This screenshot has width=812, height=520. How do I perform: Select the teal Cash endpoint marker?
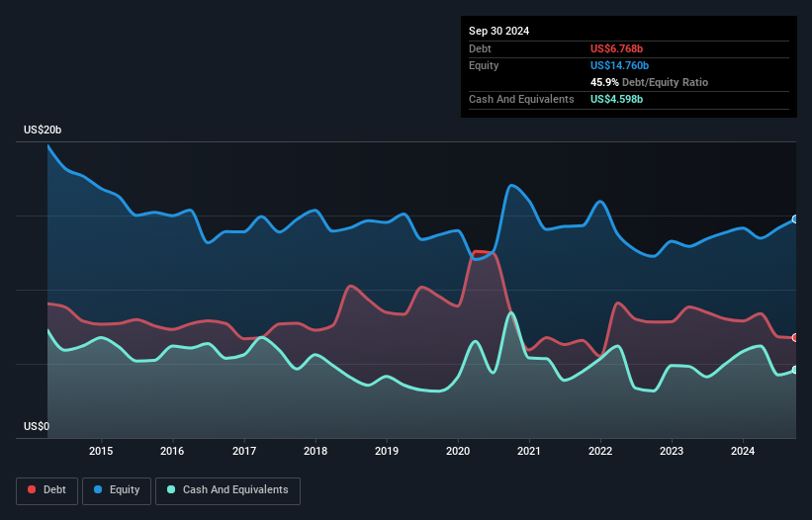click(795, 371)
